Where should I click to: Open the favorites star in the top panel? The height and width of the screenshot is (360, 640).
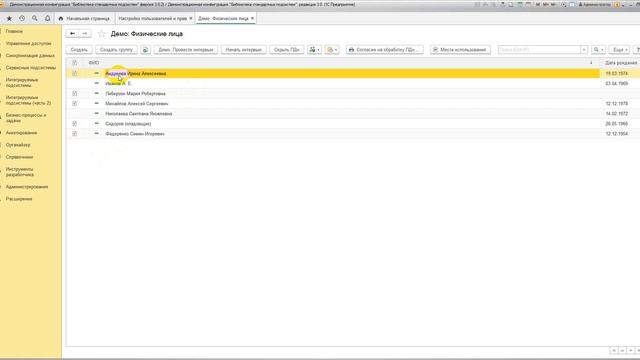(9, 18)
